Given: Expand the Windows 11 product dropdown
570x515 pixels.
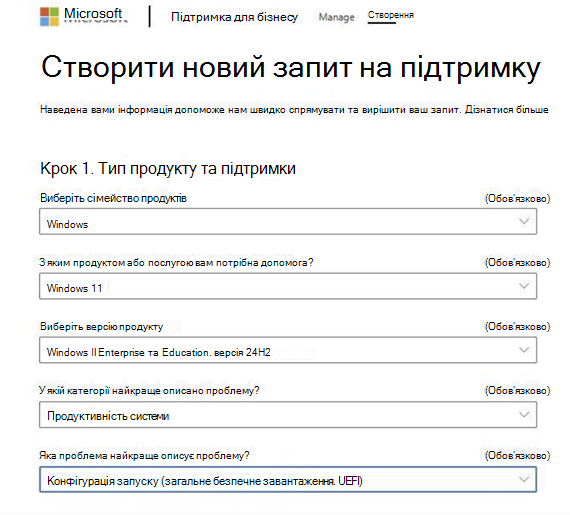Looking at the screenshot, I should (x=288, y=286).
